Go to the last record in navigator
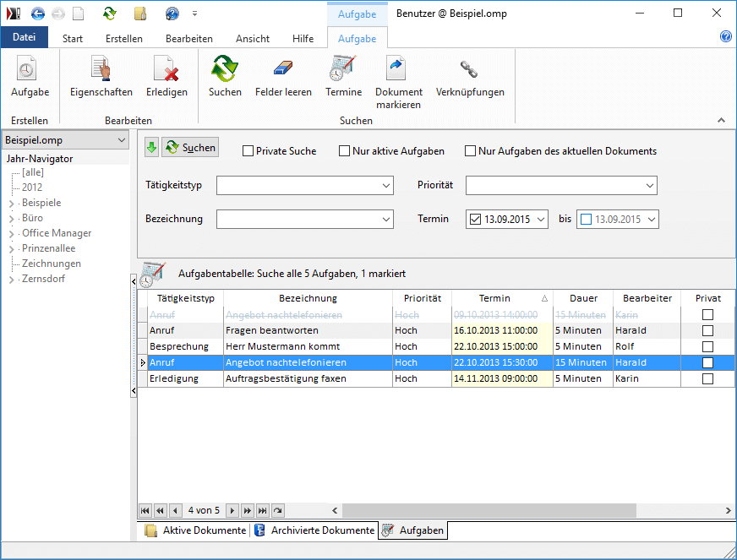737x560 pixels. click(263, 510)
